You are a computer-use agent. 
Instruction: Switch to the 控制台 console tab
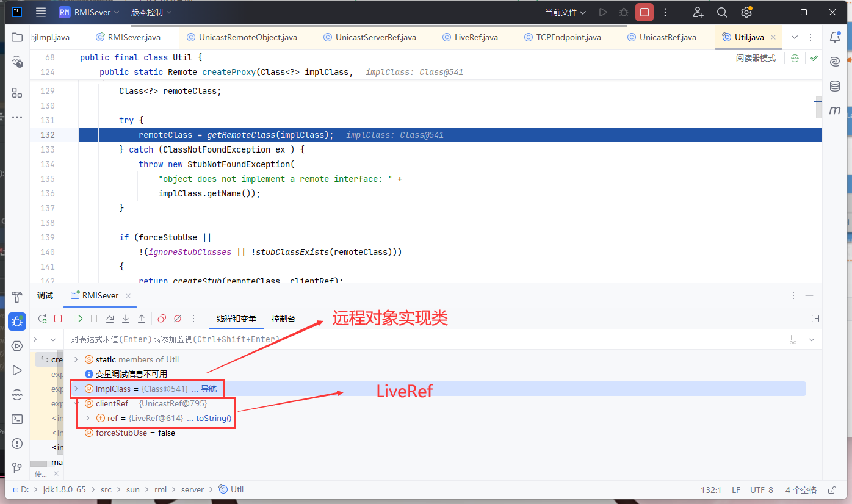[x=283, y=319]
